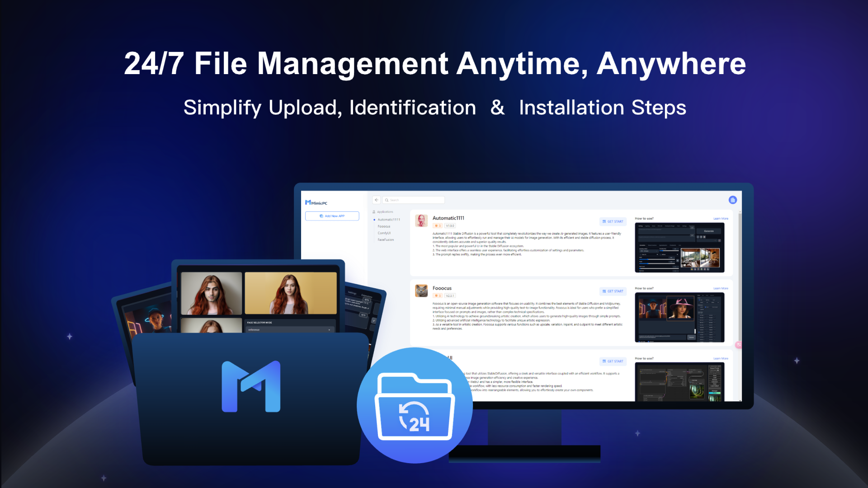Go back using the left arrow button
This screenshot has width=868, height=488.
[377, 200]
